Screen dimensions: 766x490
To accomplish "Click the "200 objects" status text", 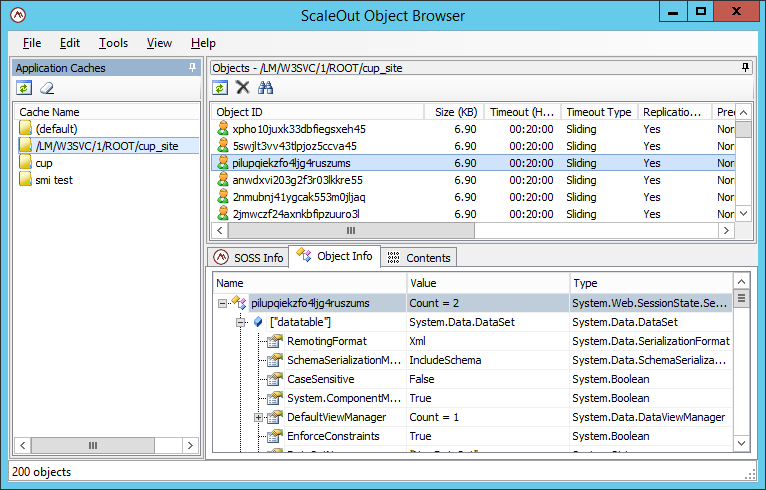I will point(42,472).
